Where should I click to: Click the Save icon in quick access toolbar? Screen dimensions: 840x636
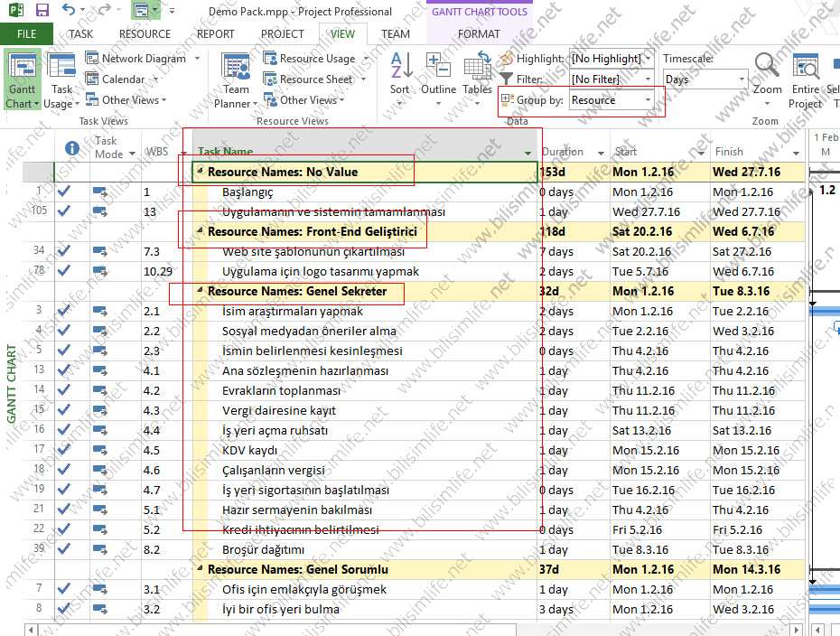pyautogui.click(x=42, y=10)
